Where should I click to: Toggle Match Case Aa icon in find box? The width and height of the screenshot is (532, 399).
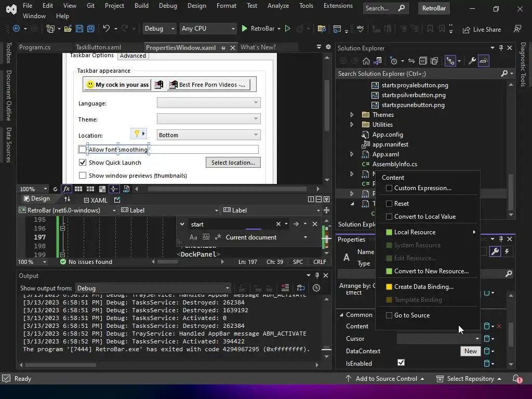click(193, 237)
